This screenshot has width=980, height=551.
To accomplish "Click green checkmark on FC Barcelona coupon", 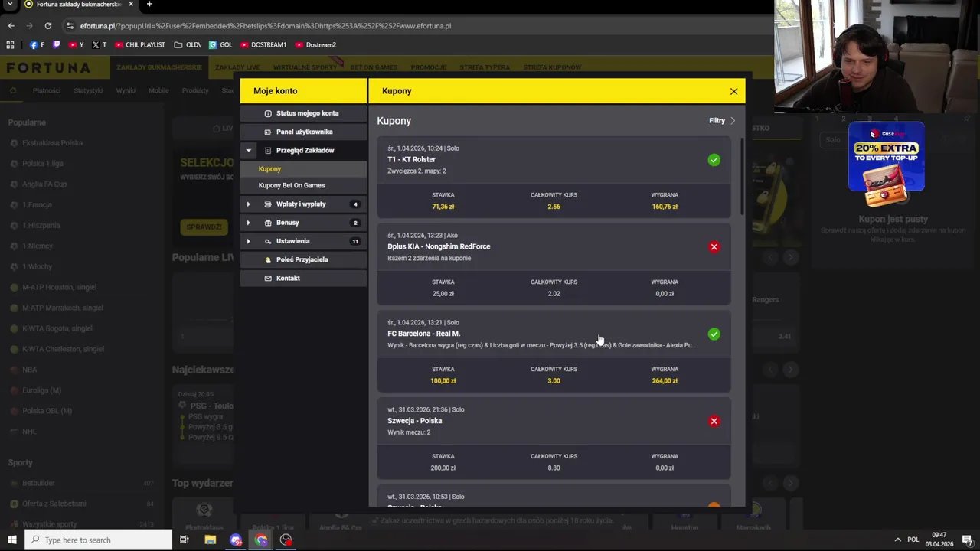I will click(714, 334).
